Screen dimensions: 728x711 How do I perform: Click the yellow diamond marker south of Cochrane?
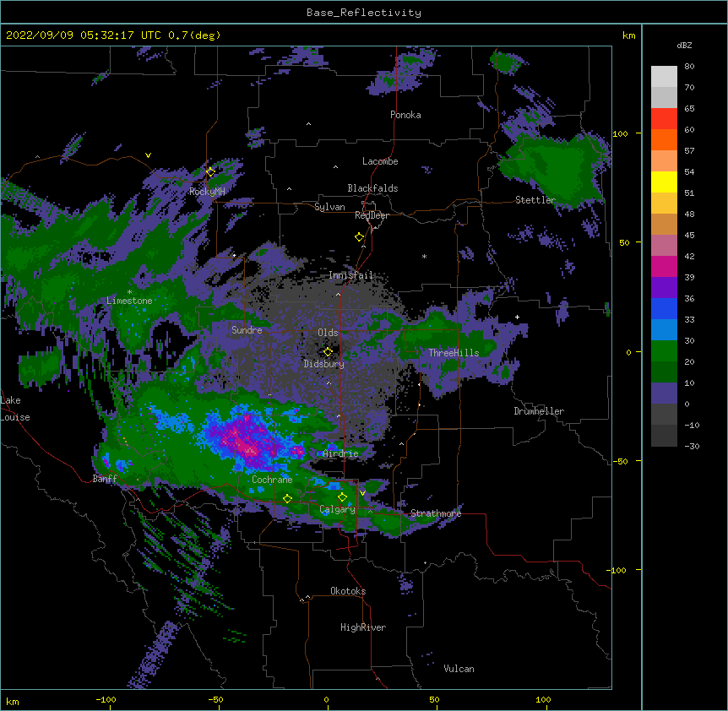click(287, 499)
